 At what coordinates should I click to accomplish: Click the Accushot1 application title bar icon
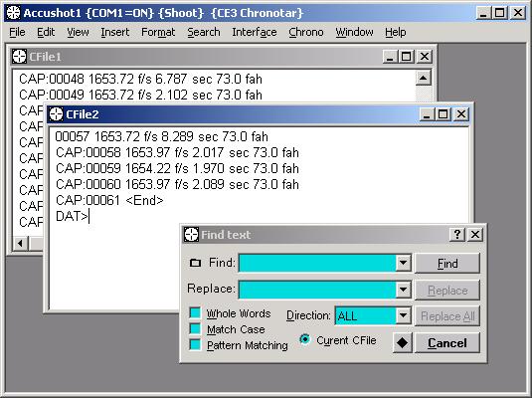13,13
